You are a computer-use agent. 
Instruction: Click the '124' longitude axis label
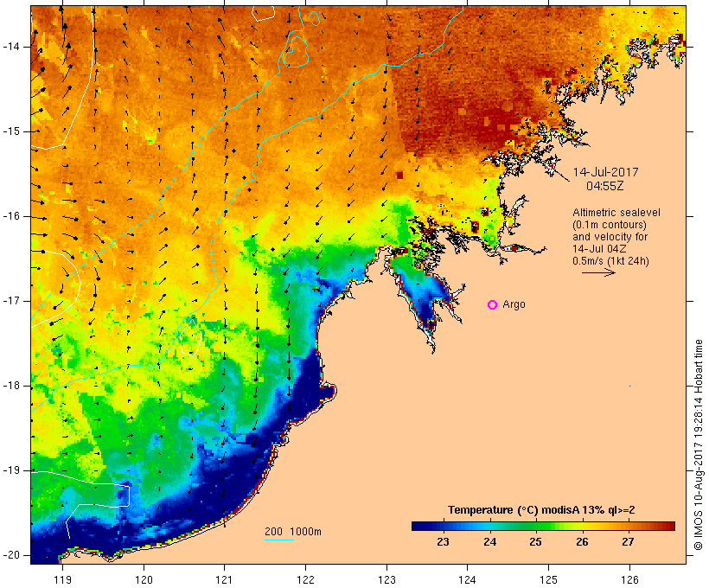pos(467,579)
